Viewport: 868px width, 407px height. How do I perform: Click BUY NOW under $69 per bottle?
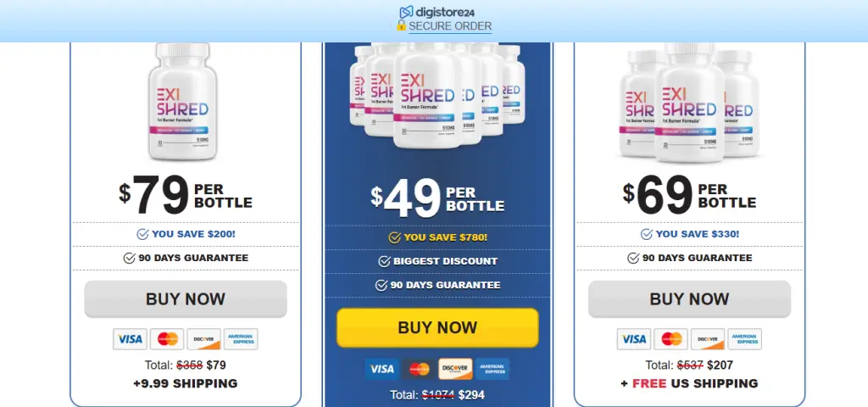689,299
